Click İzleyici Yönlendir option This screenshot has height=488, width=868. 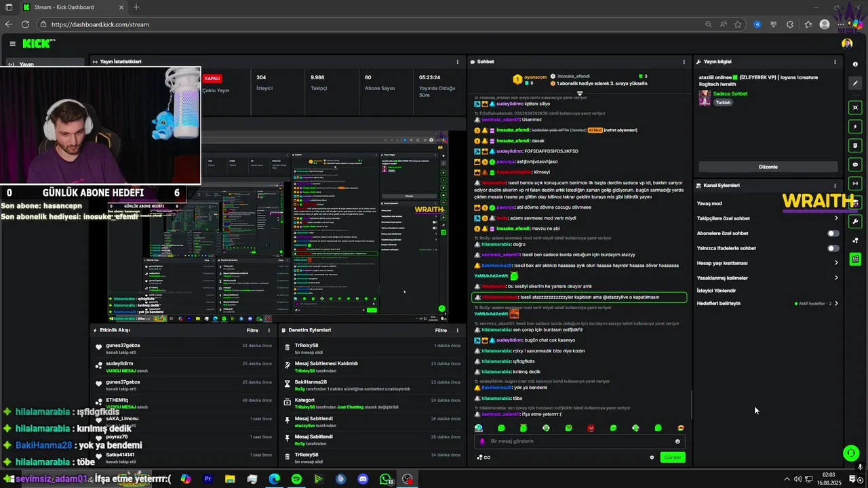716,291
